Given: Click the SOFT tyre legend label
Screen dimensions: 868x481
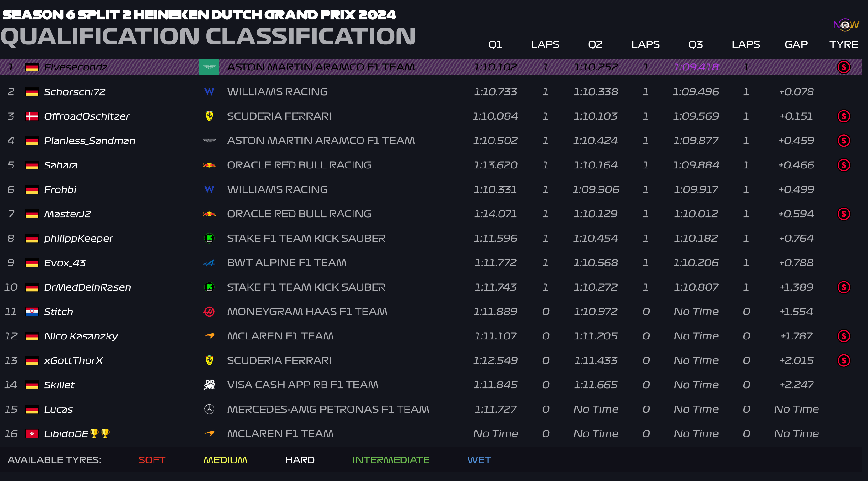Looking at the screenshot, I should [x=152, y=460].
